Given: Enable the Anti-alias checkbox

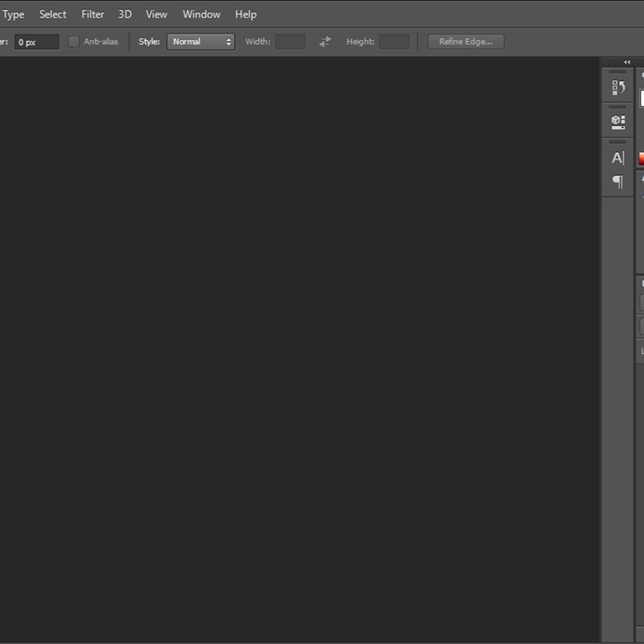Looking at the screenshot, I should [74, 41].
